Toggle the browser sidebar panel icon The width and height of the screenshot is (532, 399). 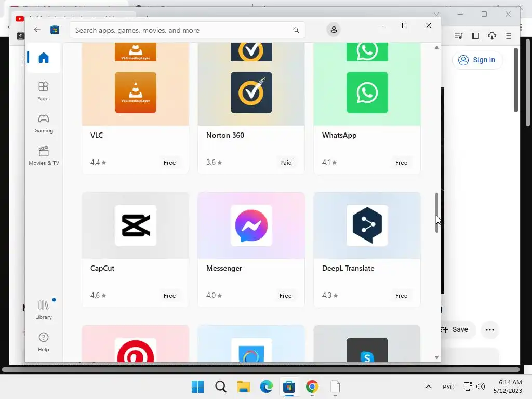475,36
